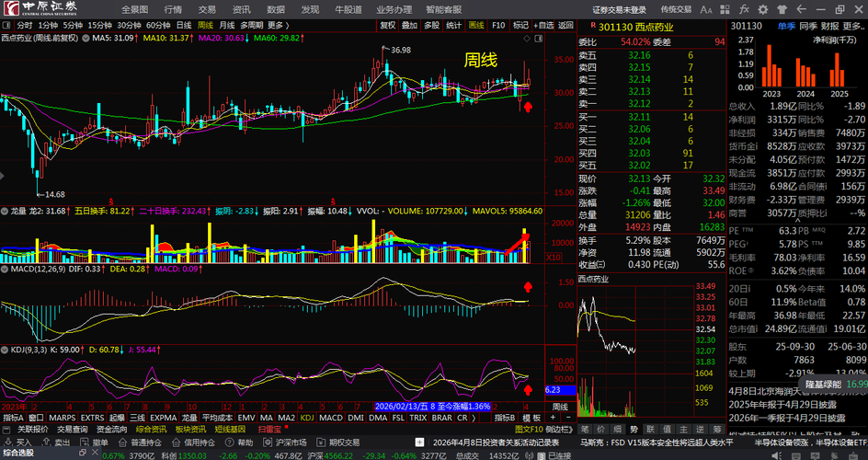Click the plus button beside 模板
This screenshot has width=868, height=460.
[553, 418]
